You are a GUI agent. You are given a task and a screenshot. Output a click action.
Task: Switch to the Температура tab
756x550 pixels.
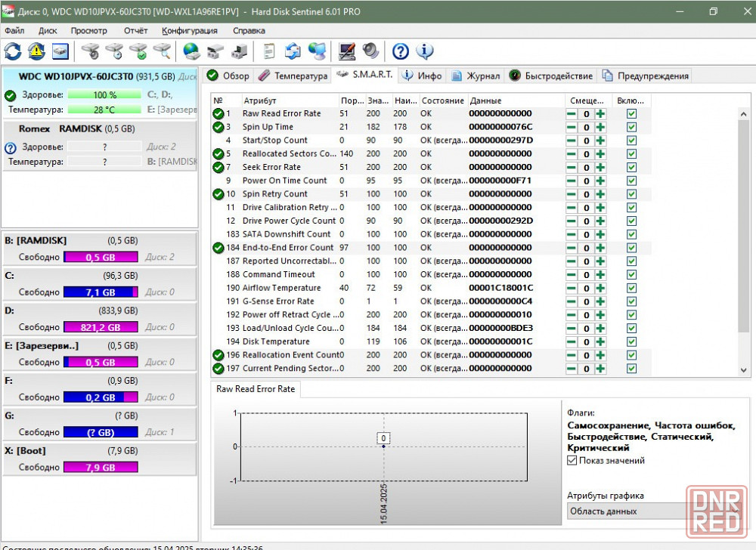pyautogui.click(x=293, y=76)
